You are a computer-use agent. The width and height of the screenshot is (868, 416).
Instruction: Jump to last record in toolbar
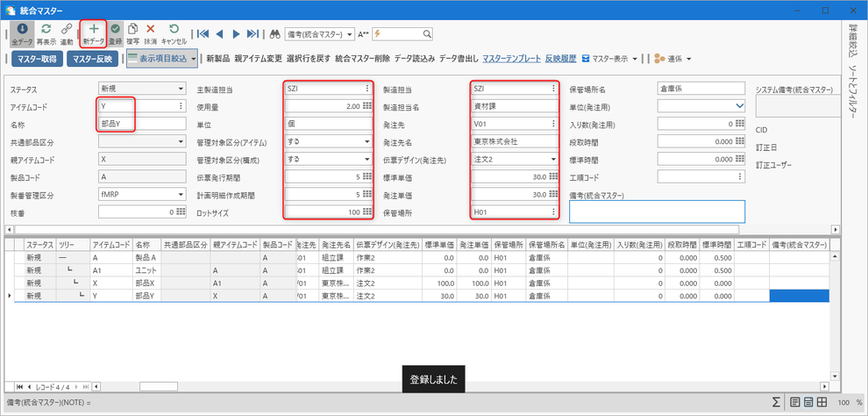coord(253,34)
